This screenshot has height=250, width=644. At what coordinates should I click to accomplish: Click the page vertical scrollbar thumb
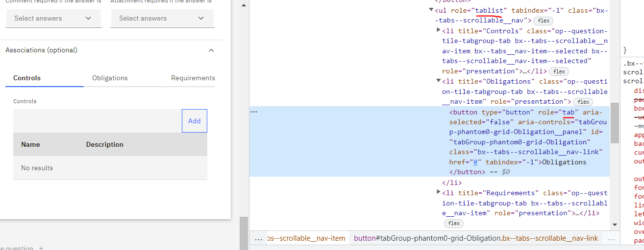click(244, 233)
